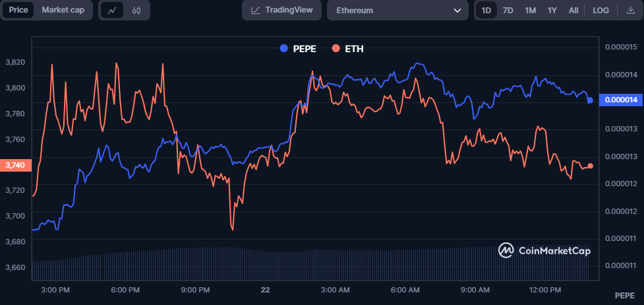Click the 12:00 PM axis label
Viewport: 644px width, 305px height.
544,290
